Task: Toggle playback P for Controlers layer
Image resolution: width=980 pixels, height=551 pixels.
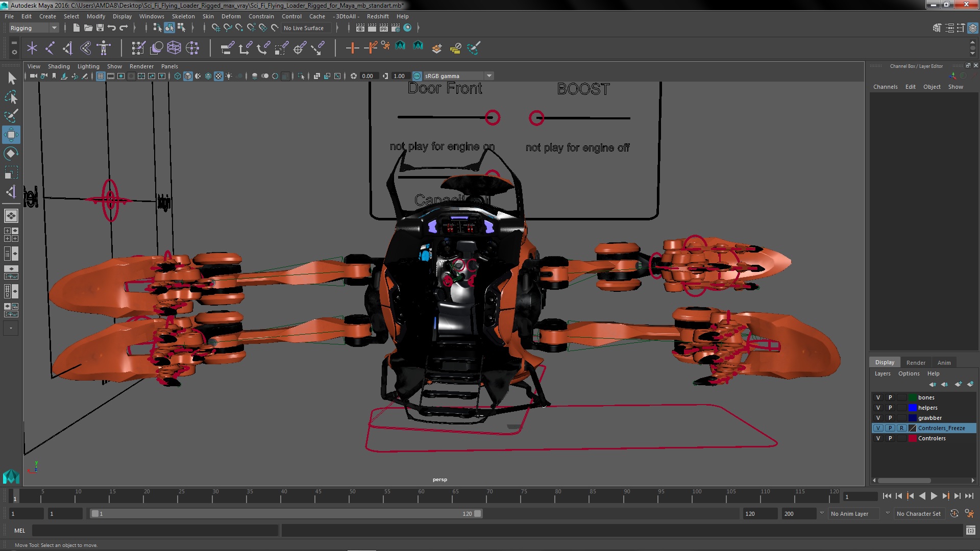Action: click(890, 438)
